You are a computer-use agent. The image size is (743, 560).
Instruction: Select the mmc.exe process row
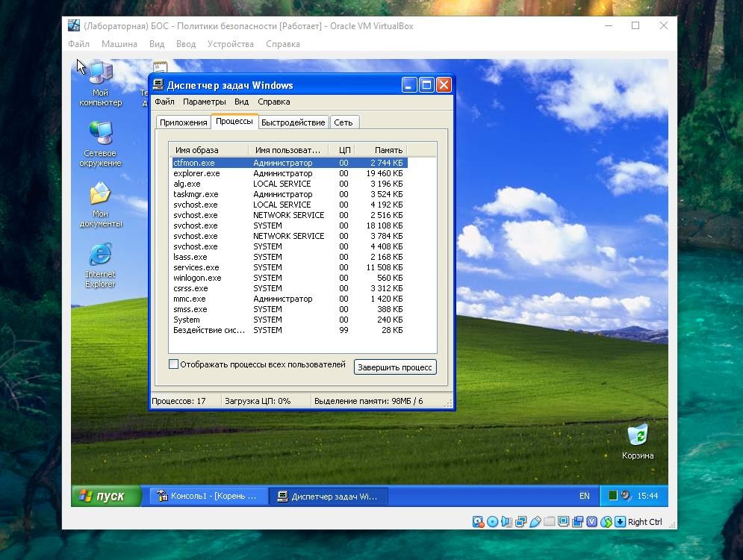pos(290,299)
